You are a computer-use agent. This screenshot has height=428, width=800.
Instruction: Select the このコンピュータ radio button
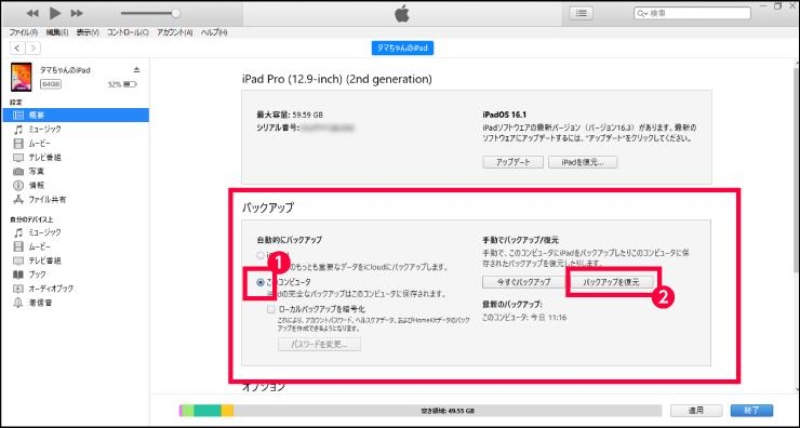(261, 282)
